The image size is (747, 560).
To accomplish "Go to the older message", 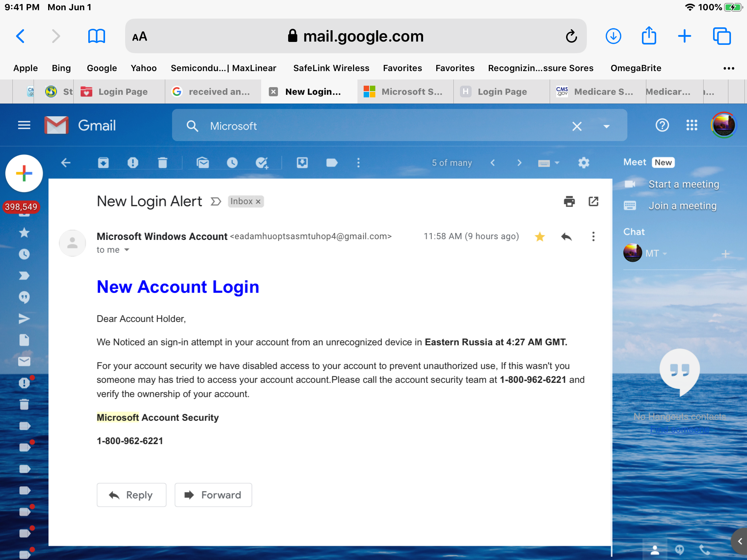I will (x=519, y=163).
